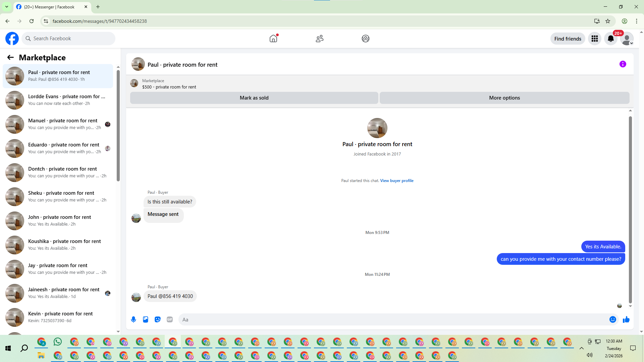Open the Chrome tab search dropdown

pos(6,7)
